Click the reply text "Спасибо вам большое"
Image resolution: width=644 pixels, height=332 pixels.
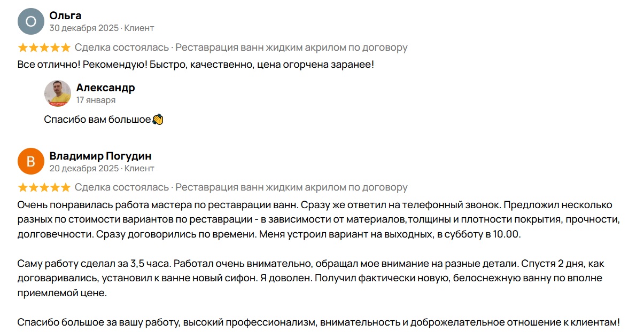tap(97, 120)
